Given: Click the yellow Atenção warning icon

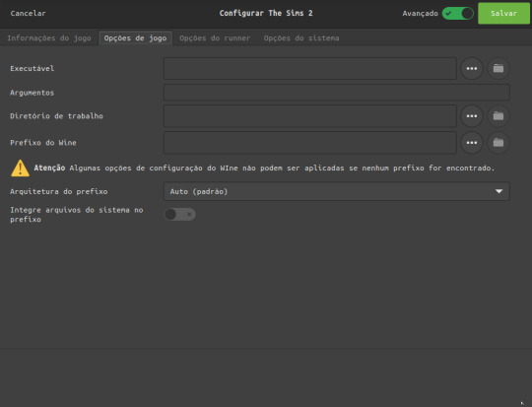Looking at the screenshot, I should pyautogui.click(x=20, y=169).
